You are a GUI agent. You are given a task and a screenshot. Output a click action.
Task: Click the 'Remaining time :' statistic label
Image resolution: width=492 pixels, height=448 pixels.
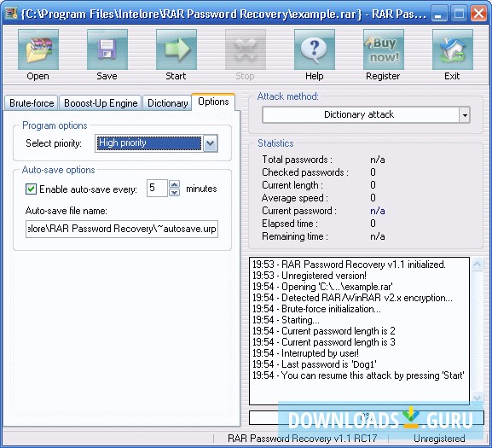click(295, 236)
